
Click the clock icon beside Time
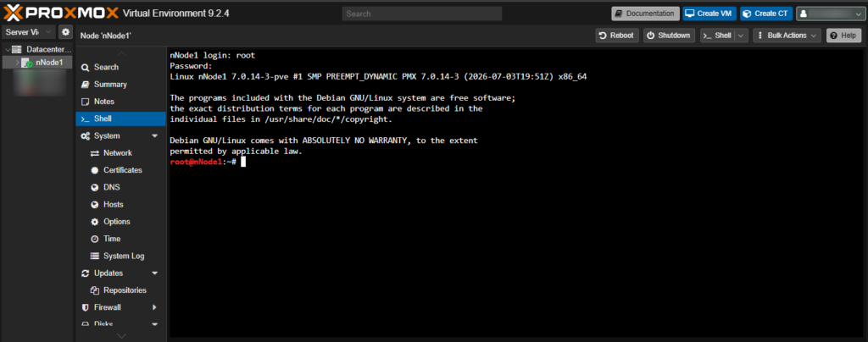point(95,239)
